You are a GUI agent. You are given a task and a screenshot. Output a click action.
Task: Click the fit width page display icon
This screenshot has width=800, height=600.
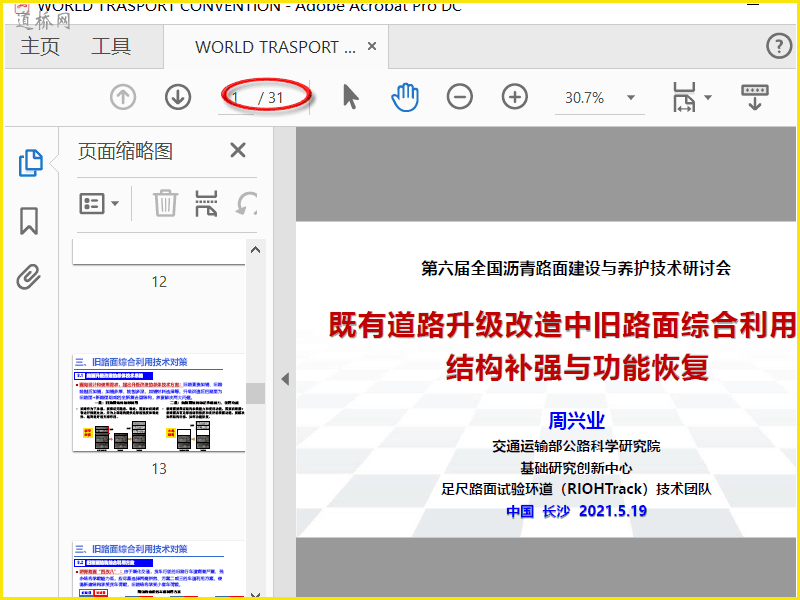684,96
